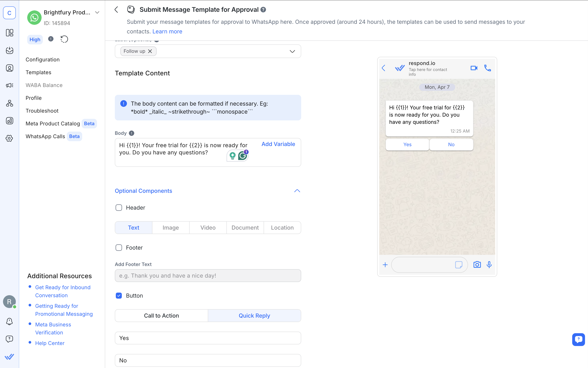Collapse the Optional Components section
Screen dimensions: 588x368
coord(297,191)
